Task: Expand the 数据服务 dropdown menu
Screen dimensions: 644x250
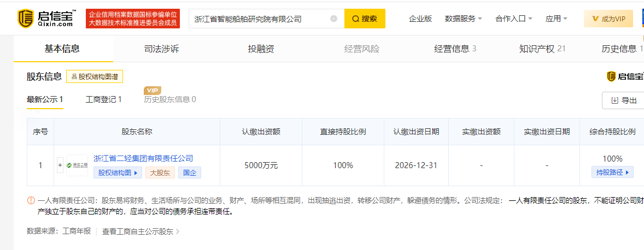Action: click(463, 19)
